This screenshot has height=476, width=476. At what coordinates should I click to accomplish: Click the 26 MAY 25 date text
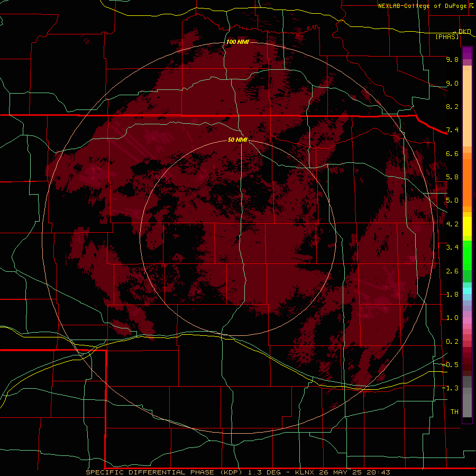point(340,472)
